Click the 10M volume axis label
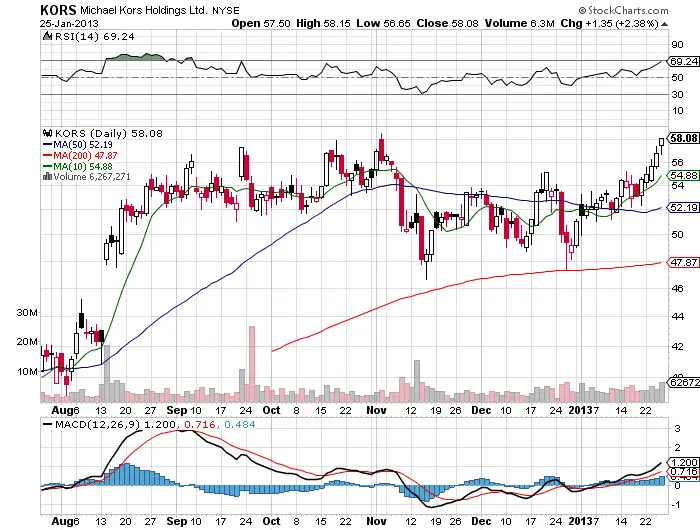Screen dimensions: 700x530 click(27, 371)
